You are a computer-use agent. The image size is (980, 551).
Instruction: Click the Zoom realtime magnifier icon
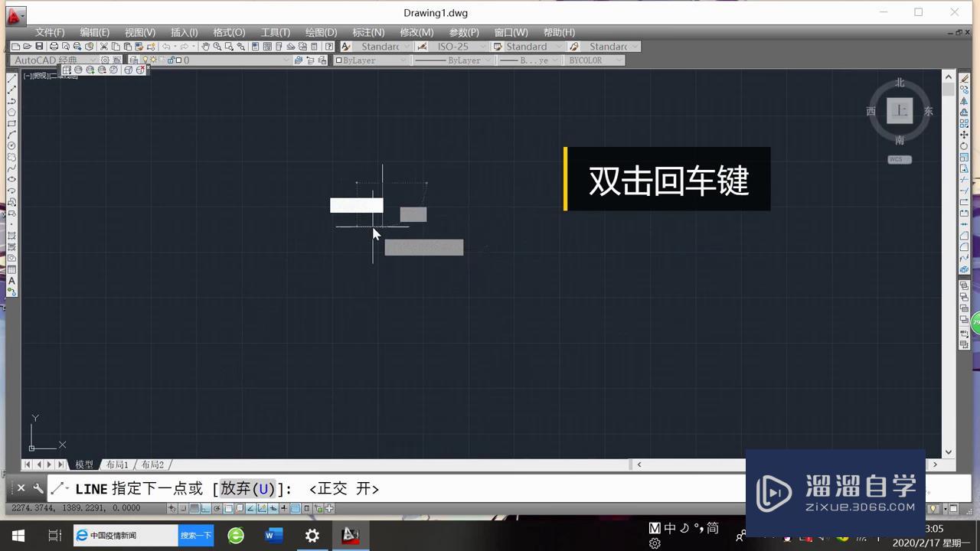click(217, 47)
